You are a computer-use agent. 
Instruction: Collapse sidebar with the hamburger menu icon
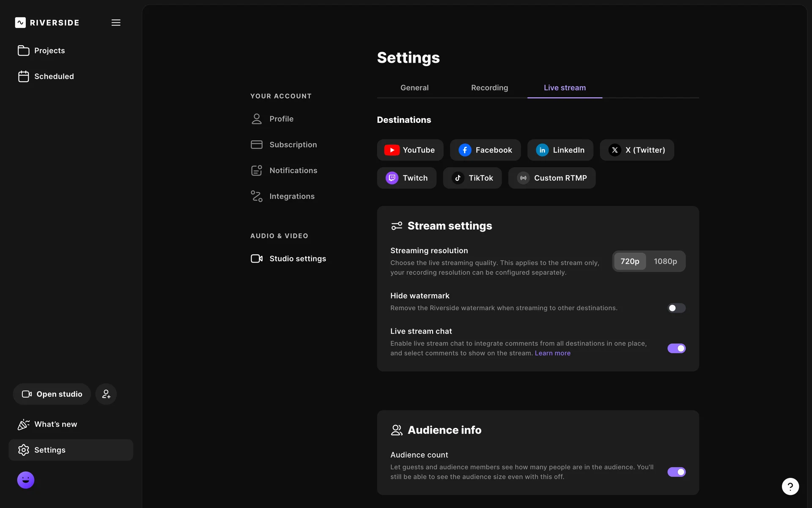(116, 23)
